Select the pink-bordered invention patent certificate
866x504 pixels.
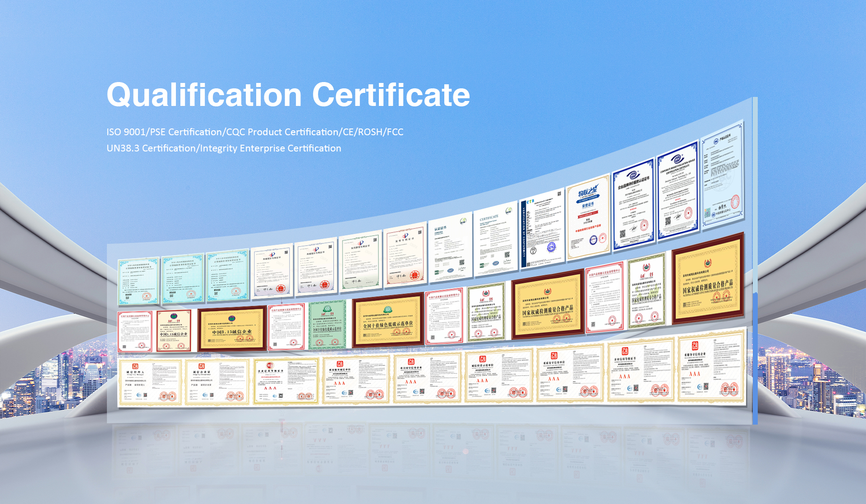[x=405, y=257]
